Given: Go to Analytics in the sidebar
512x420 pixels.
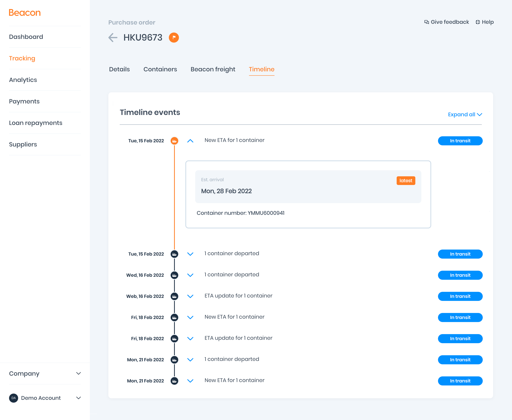Looking at the screenshot, I should (x=23, y=80).
